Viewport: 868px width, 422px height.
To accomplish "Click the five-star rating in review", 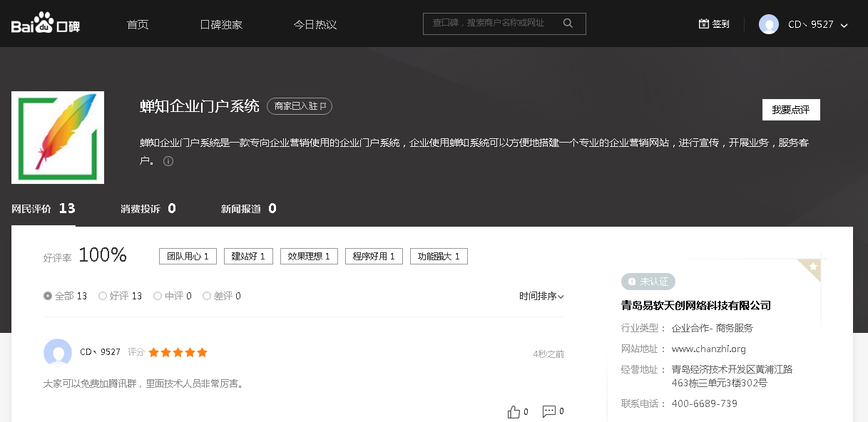I will pyautogui.click(x=178, y=352).
